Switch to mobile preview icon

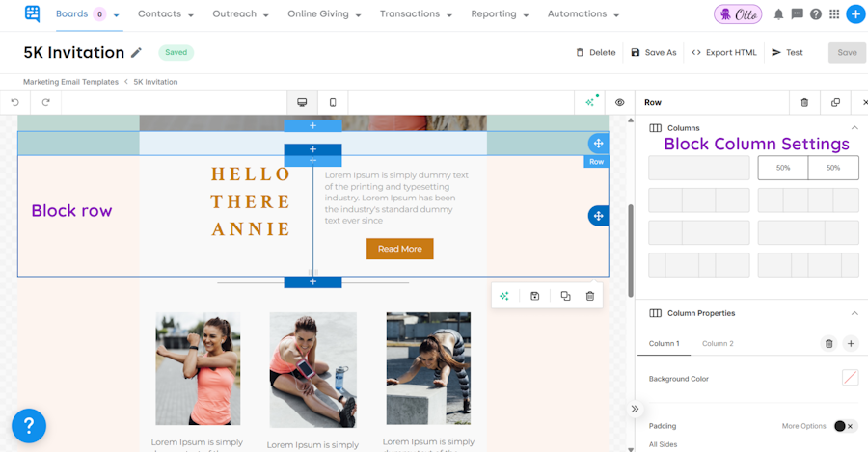click(x=333, y=102)
